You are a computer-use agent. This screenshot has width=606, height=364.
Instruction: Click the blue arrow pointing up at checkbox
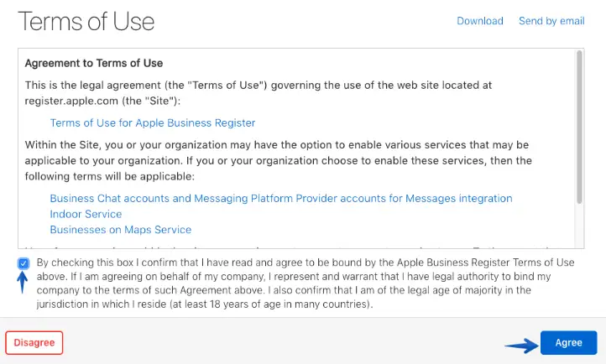tap(24, 283)
